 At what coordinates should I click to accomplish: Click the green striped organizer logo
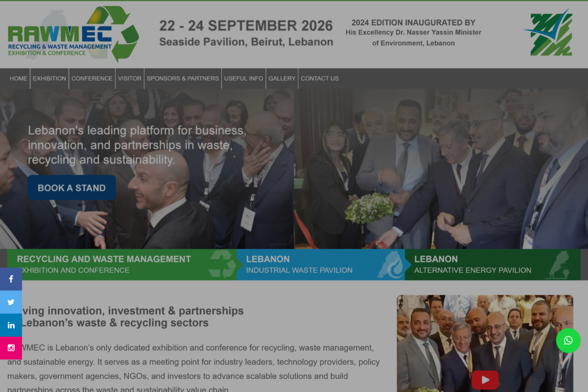[548, 33]
